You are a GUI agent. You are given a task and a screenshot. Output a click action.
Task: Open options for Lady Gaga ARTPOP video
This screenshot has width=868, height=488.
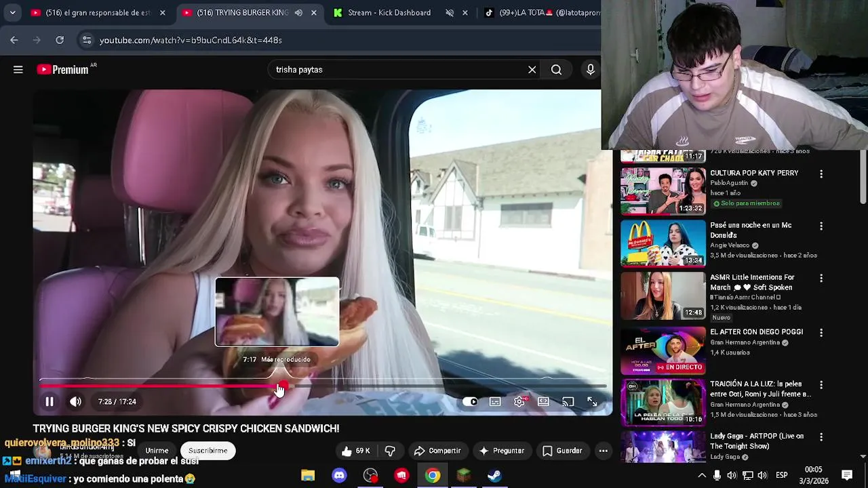pos(821,437)
